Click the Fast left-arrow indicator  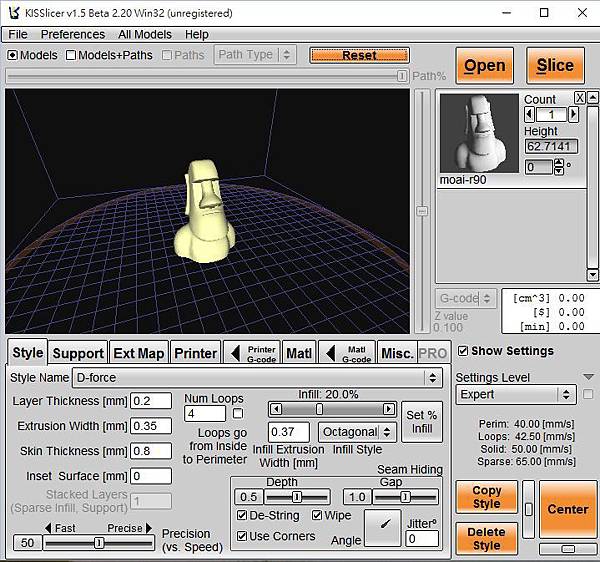(48, 528)
